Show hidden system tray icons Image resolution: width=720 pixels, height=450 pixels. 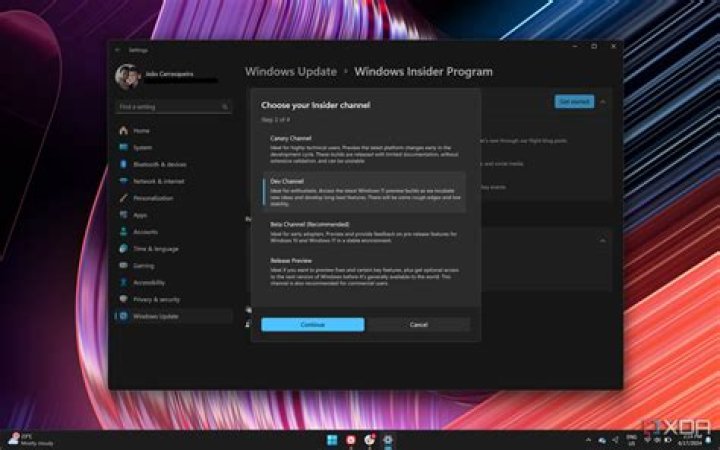(589, 440)
